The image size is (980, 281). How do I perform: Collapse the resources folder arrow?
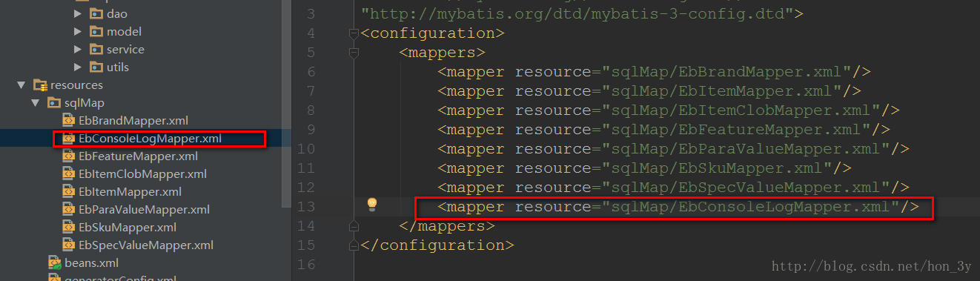tap(21, 85)
